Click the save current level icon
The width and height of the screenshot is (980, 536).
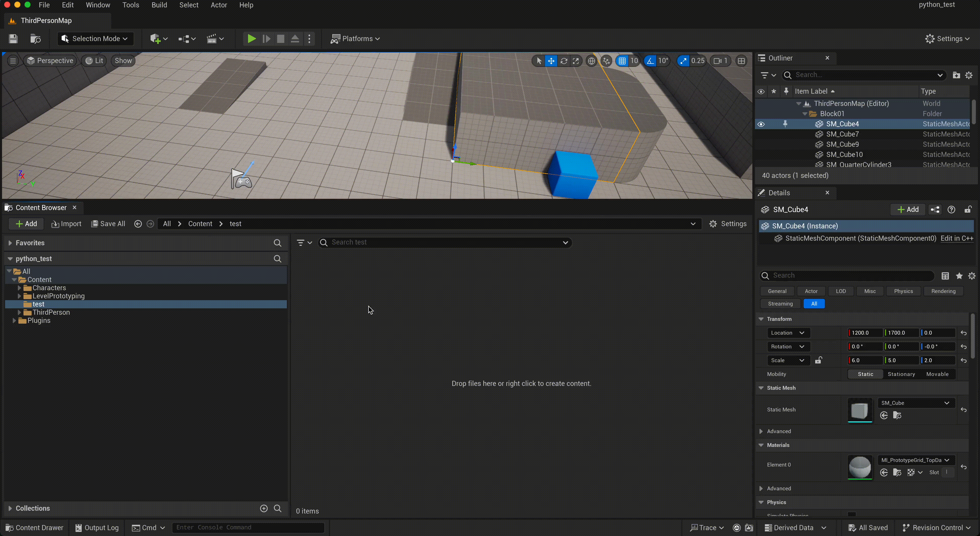pyautogui.click(x=13, y=39)
